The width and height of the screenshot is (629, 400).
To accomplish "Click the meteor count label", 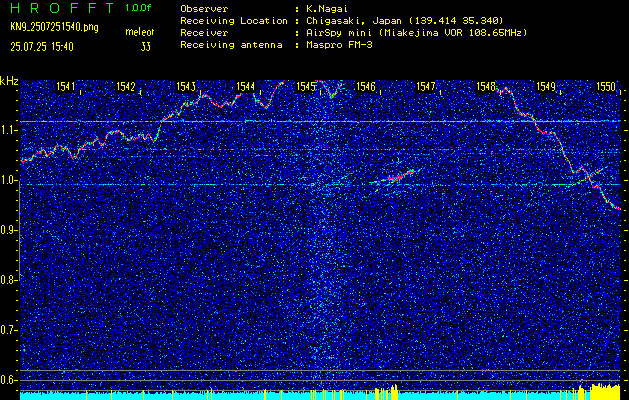I will (x=140, y=32).
